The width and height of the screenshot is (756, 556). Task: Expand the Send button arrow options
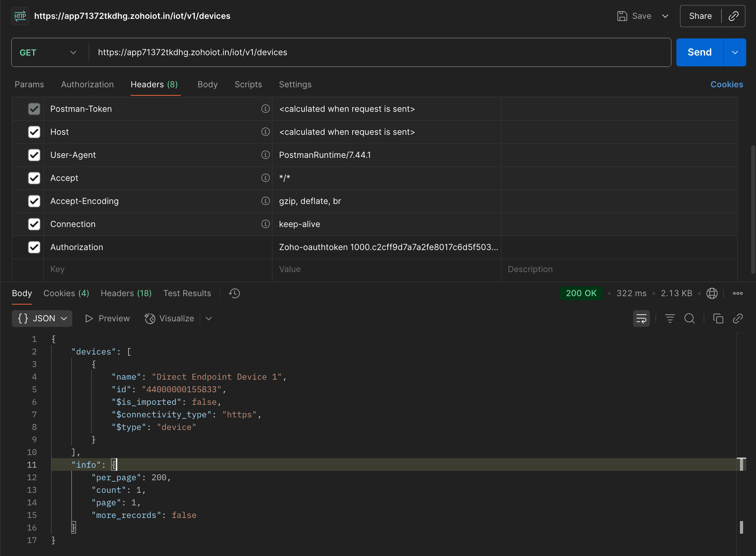(x=735, y=52)
